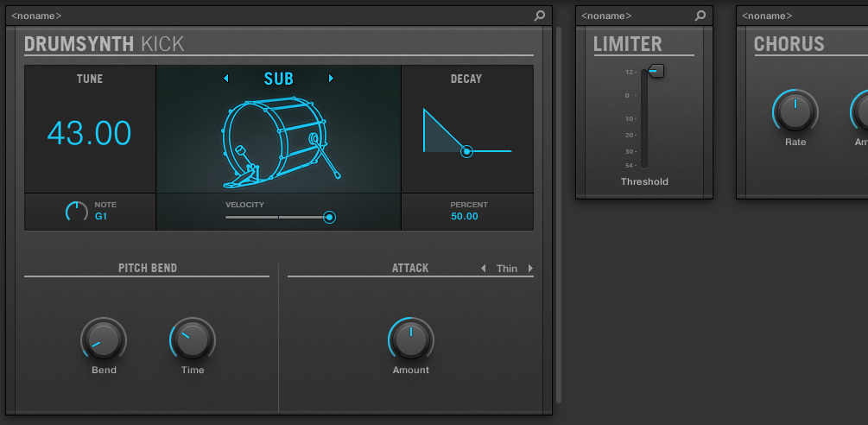Screen dimensions: 868x425
Task: Click the Note G1 knob
Action: point(77,211)
